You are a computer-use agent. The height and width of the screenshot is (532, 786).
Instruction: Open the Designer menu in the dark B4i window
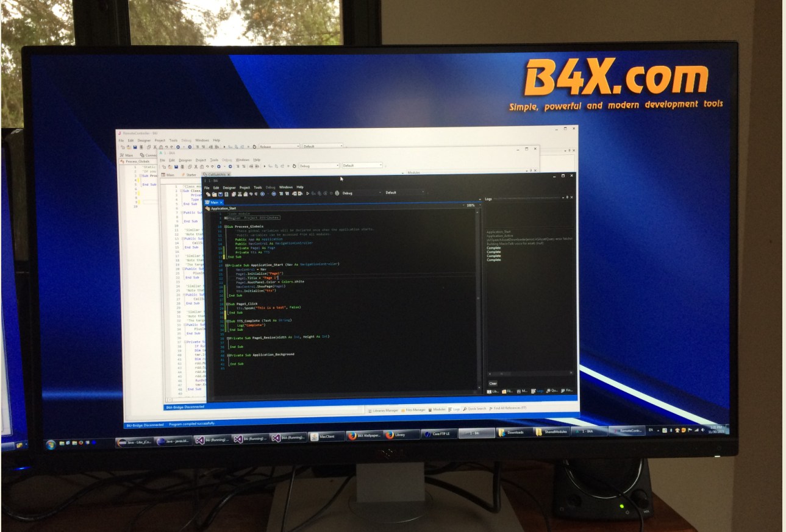[x=229, y=187]
